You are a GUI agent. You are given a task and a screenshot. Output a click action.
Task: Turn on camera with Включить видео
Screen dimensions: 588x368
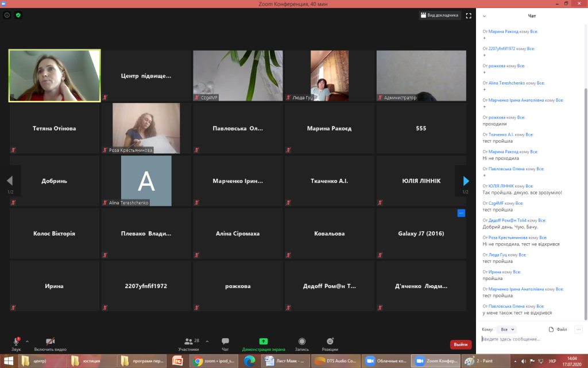click(50, 343)
